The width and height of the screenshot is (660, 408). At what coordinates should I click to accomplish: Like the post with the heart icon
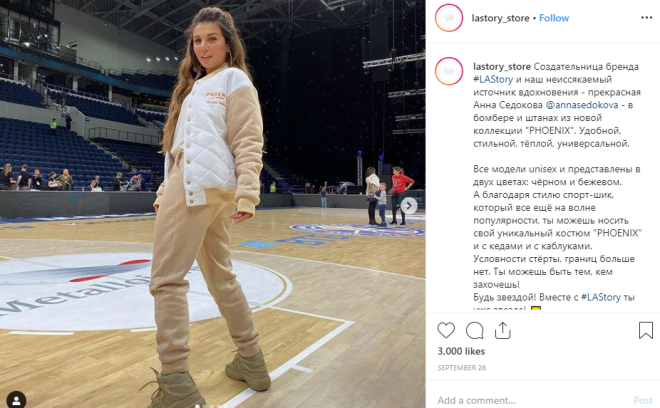446,331
